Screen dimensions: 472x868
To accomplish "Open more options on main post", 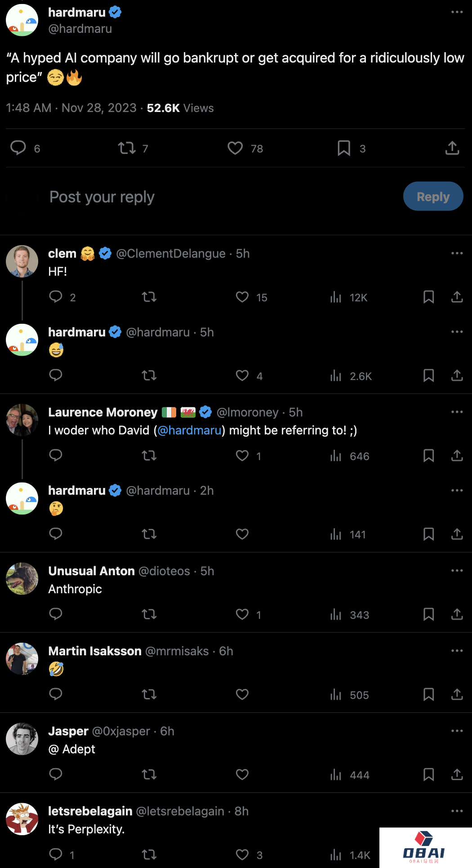I will click(x=457, y=12).
